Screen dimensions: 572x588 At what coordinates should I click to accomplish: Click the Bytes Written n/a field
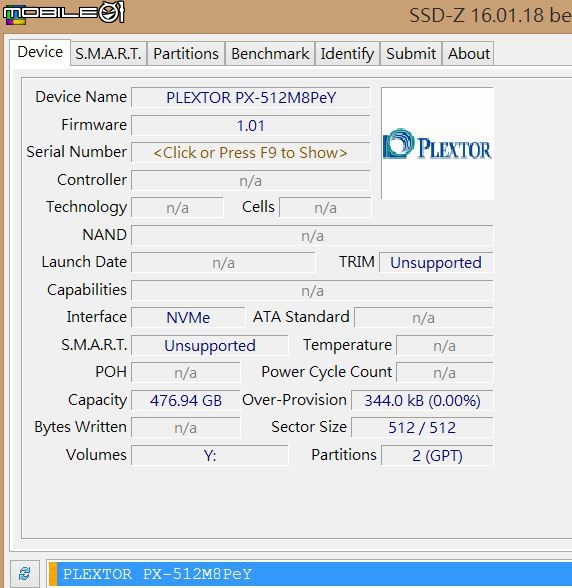pos(186,428)
